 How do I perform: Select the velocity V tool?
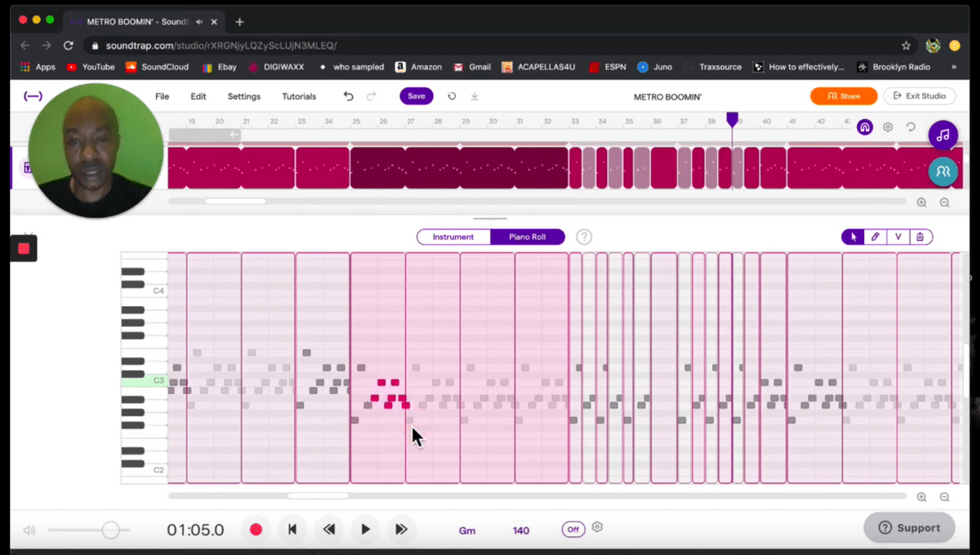[x=898, y=237]
